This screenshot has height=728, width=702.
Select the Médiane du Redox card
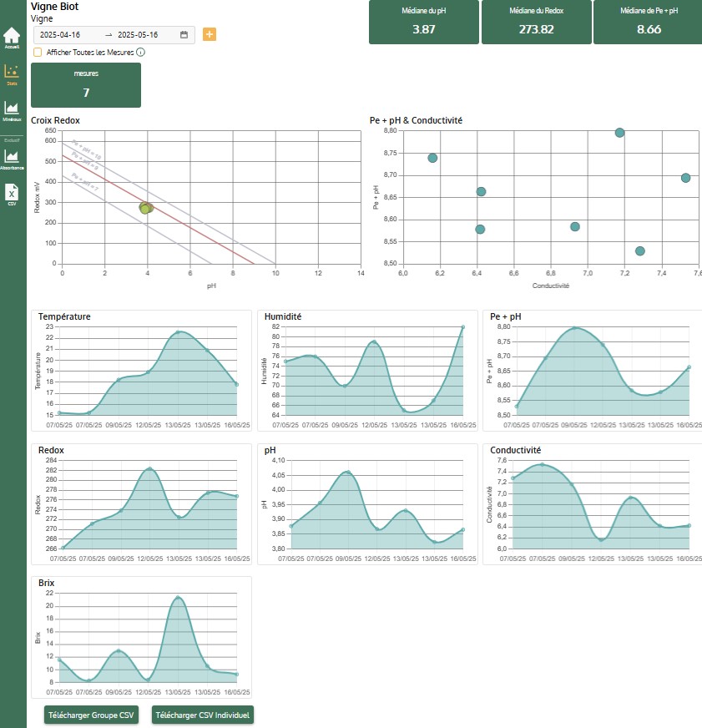(536, 22)
